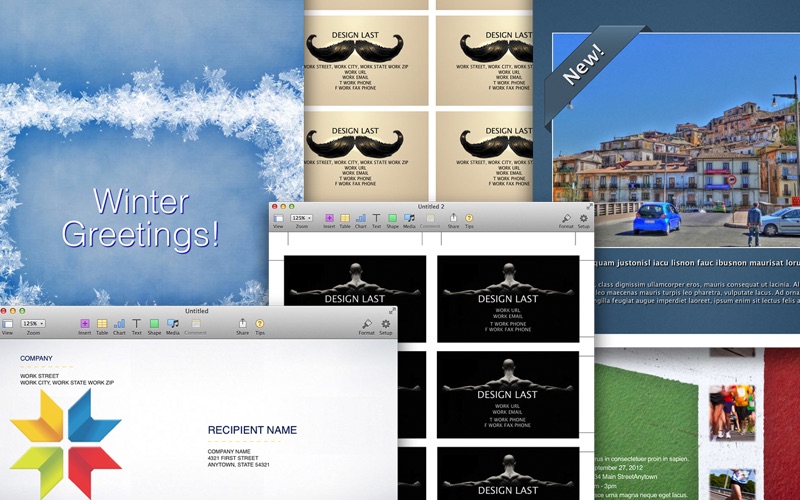Open the View menu in Untitled window
This screenshot has width=800, height=500.
coord(7,324)
